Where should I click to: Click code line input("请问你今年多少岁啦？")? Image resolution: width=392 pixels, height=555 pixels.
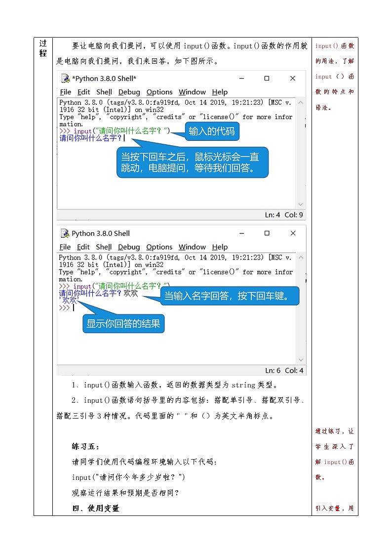(129, 477)
